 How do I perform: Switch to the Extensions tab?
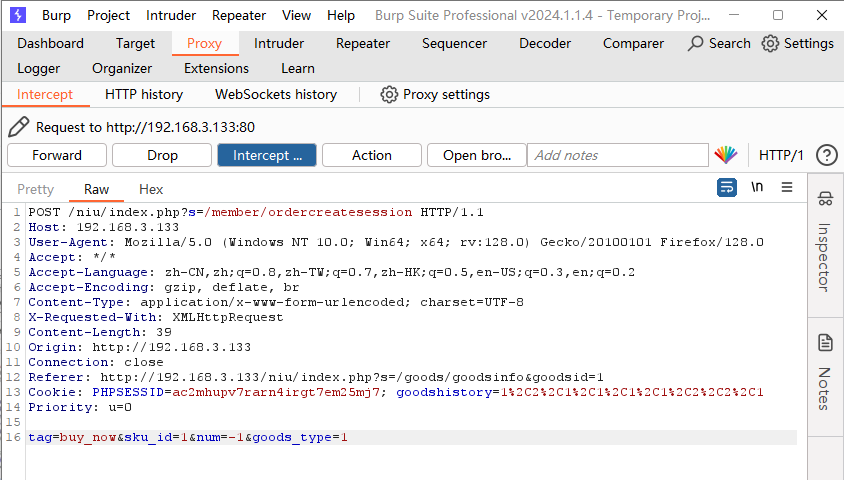click(216, 68)
